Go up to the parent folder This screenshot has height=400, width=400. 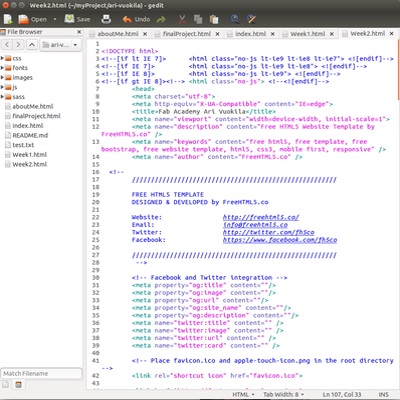pyautogui.click(x=32, y=44)
